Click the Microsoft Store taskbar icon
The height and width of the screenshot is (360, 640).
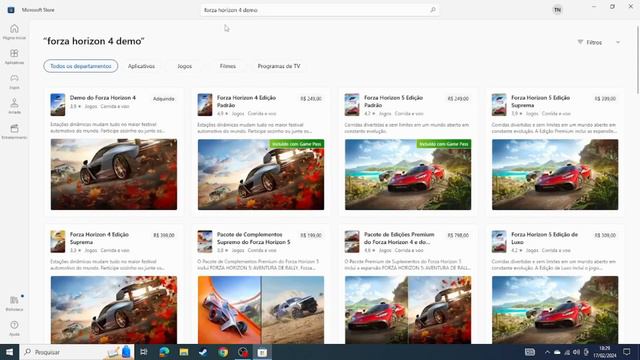pos(262,352)
